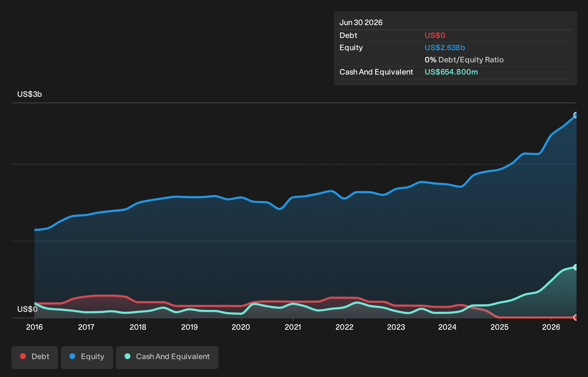Click the Jun 30 2026 tooltip date
588x377 pixels.
(x=361, y=23)
